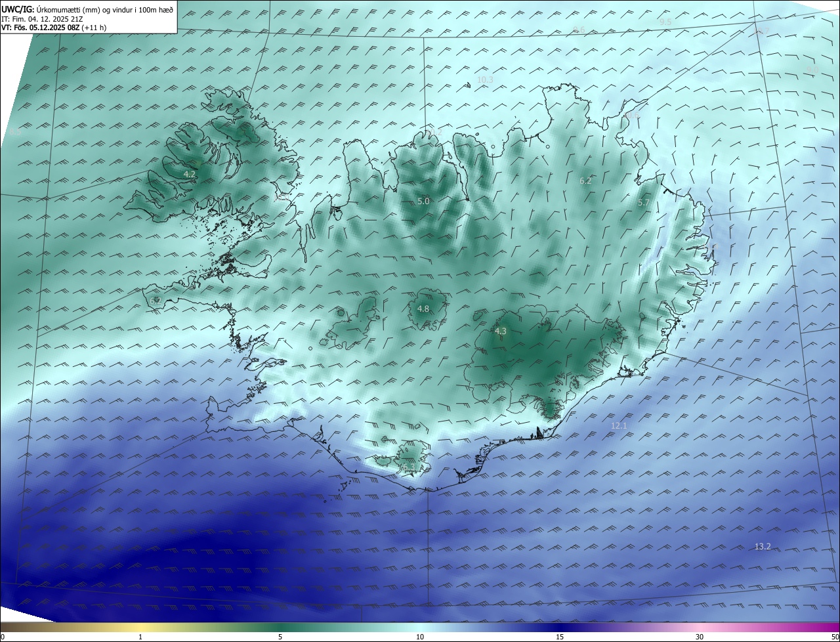
Task: Click the colorbar label 50
Action: [x=835, y=637]
